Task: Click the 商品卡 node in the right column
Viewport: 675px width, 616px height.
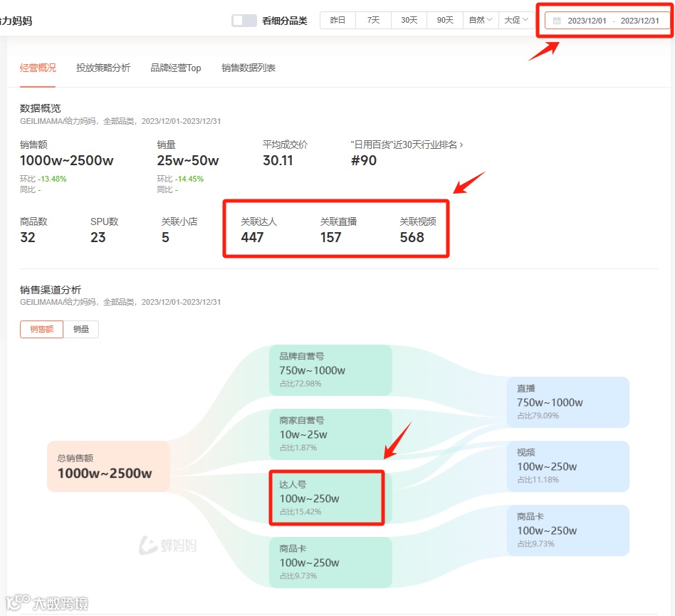Action: (568, 531)
